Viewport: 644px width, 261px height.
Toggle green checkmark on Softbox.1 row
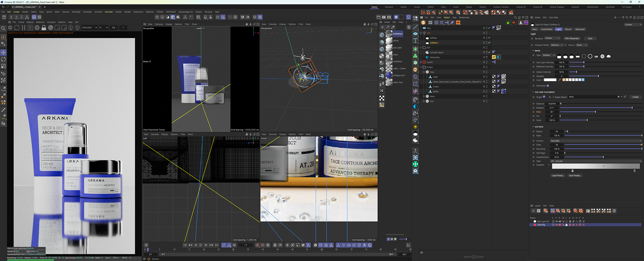489,43
